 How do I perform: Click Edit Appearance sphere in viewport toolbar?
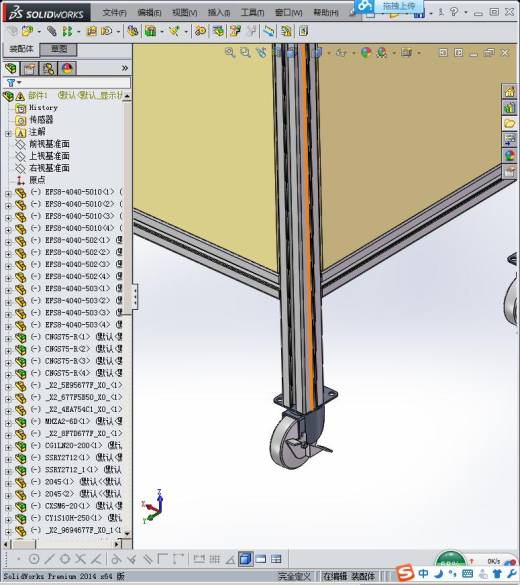click(x=366, y=53)
